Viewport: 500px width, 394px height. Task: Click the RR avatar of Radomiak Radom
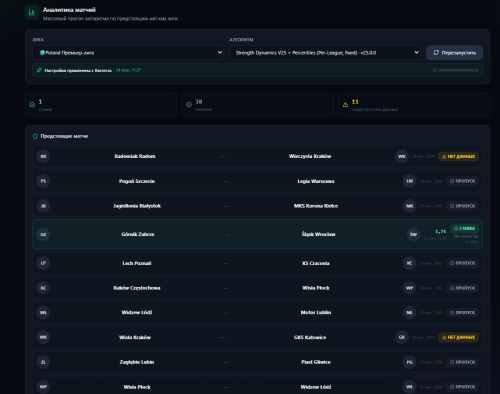pos(43,156)
